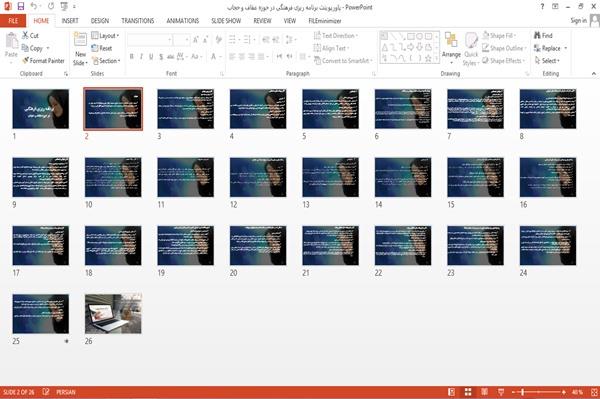This screenshot has height=399, width=600.
Task: Open Shape Effects menu
Action: coord(504,60)
